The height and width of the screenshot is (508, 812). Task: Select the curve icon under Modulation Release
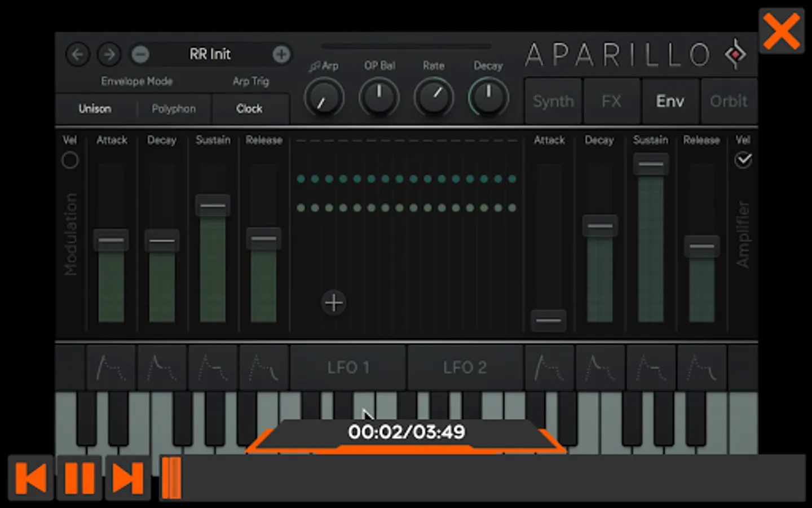tap(264, 367)
